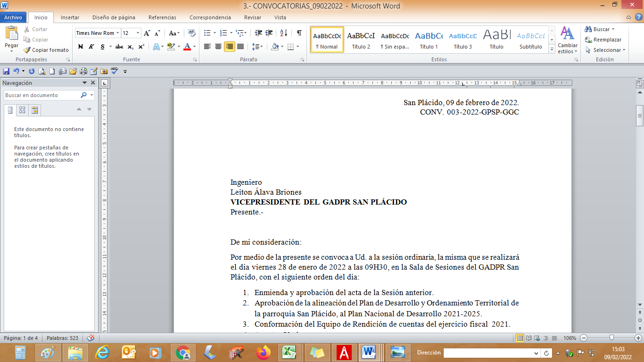
Task: Apply center text alignment
Action: [218, 47]
